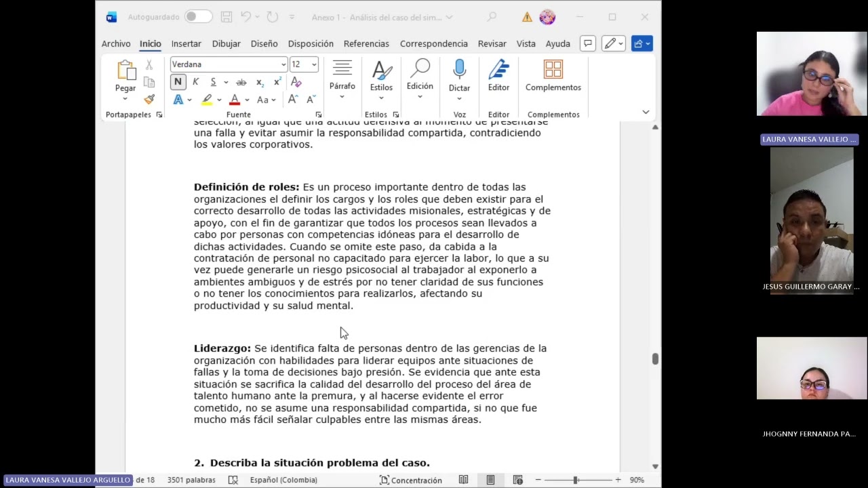Click the proofing errors status icon

coord(233,480)
